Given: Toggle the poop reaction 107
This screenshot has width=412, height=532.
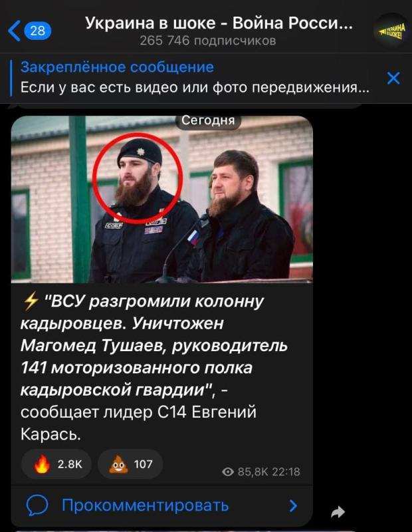Looking at the screenshot, I should pyautogui.click(x=130, y=464).
